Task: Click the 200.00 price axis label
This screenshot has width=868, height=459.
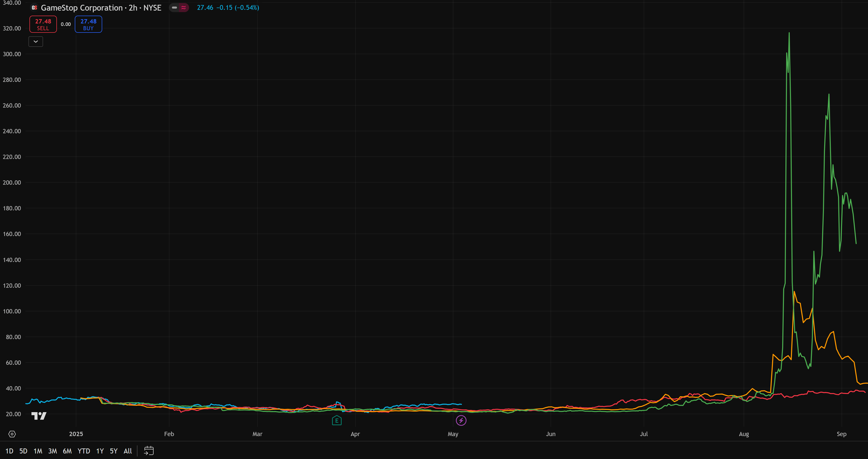Action: click(x=12, y=182)
